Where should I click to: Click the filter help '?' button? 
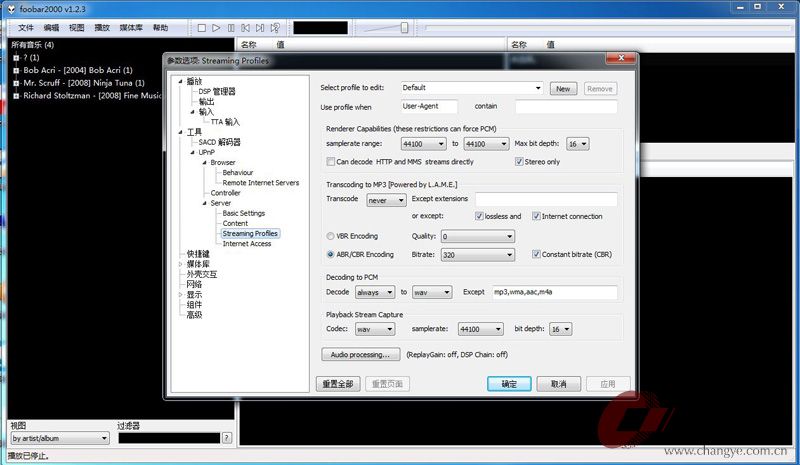tap(227, 438)
